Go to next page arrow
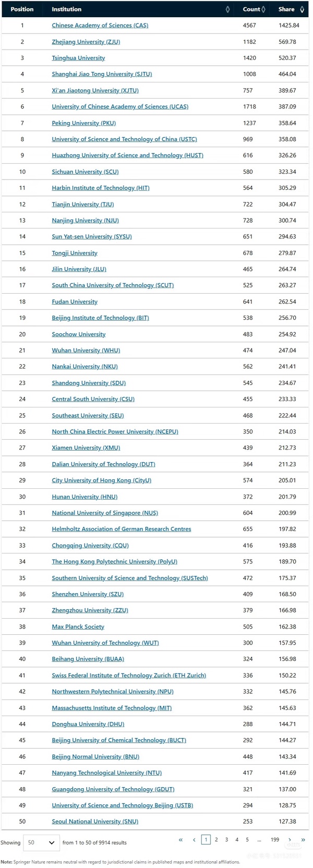This screenshot has width=313, height=868. [290, 840]
